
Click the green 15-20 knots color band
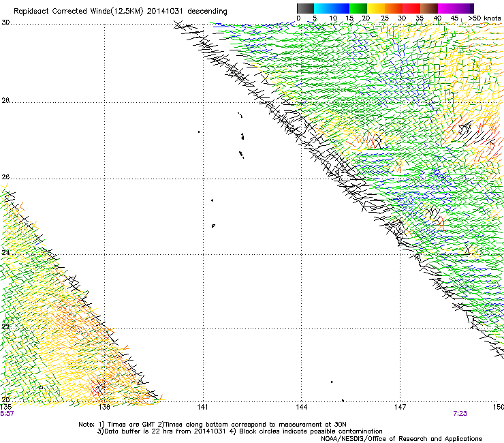point(358,8)
